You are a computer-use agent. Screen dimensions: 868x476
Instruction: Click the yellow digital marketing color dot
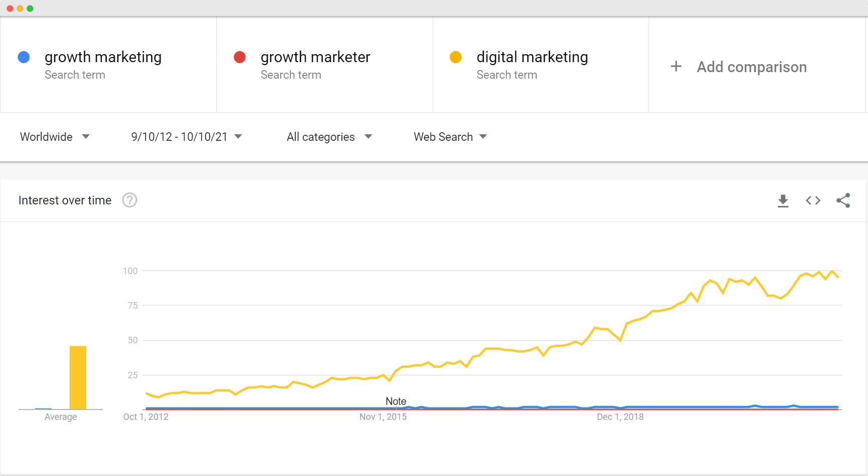click(x=455, y=57)
